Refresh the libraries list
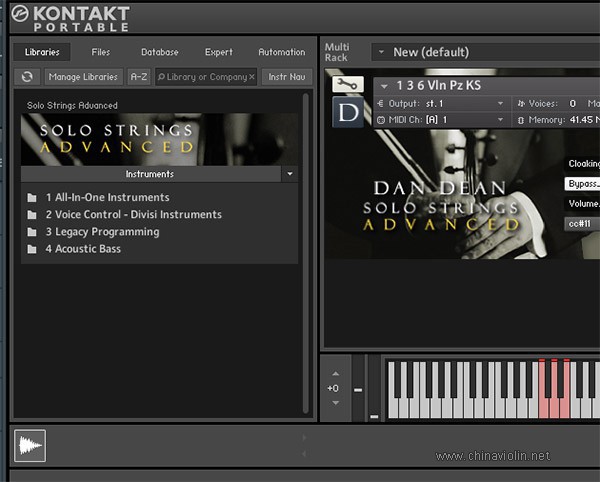600x482 pixels. [27, 77]
